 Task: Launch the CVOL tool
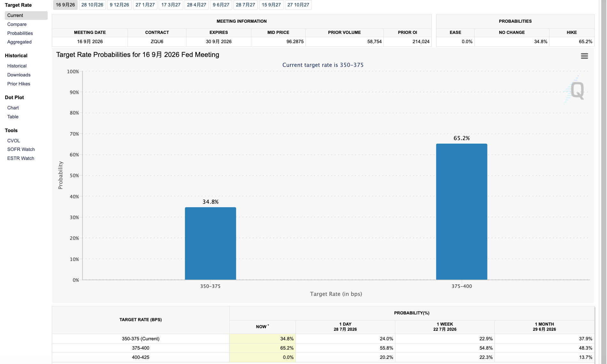point(13,141)
